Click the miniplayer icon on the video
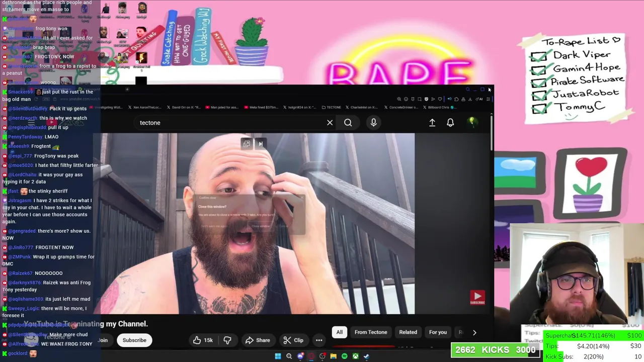This screenshot has height=362, width=644. pos(247,144)
